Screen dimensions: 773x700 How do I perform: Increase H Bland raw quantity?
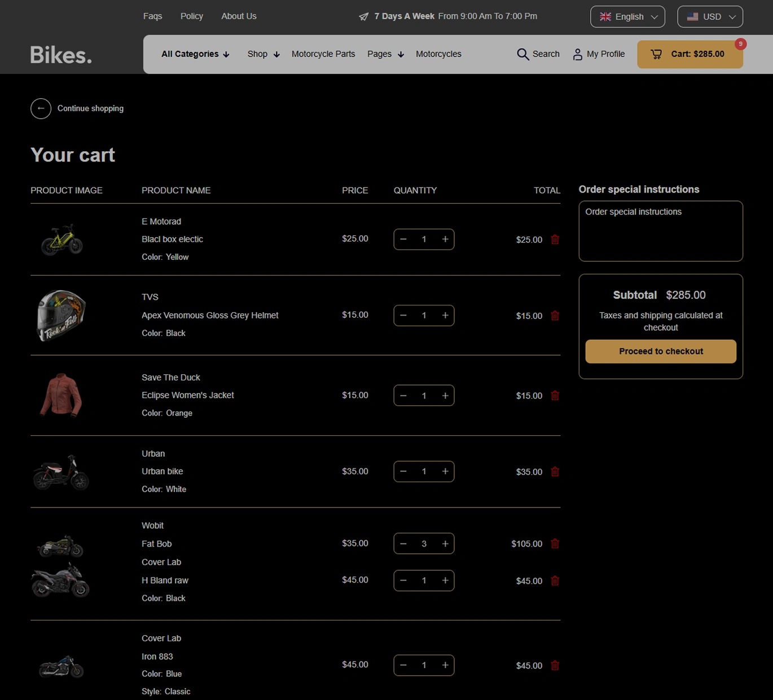(x=445, y=580)
